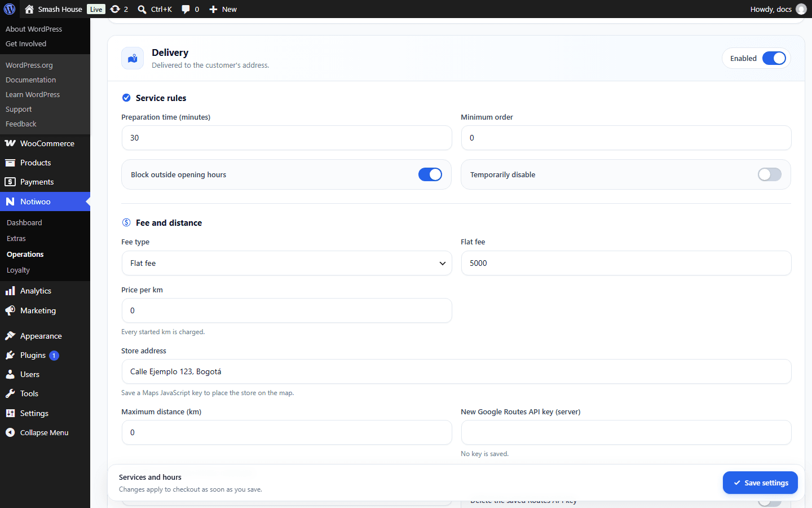Click the Maximum distance (km) field
The height and width of the screenshot is (508, 812).
coord(287,432)
